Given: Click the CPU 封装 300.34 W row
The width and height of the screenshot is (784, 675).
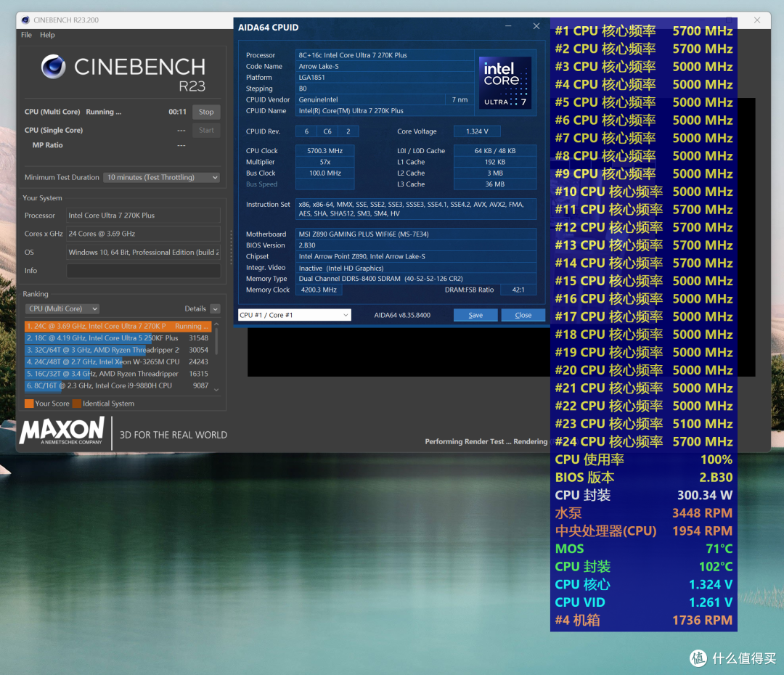Looking at the screenshot, I should [643, 496].
